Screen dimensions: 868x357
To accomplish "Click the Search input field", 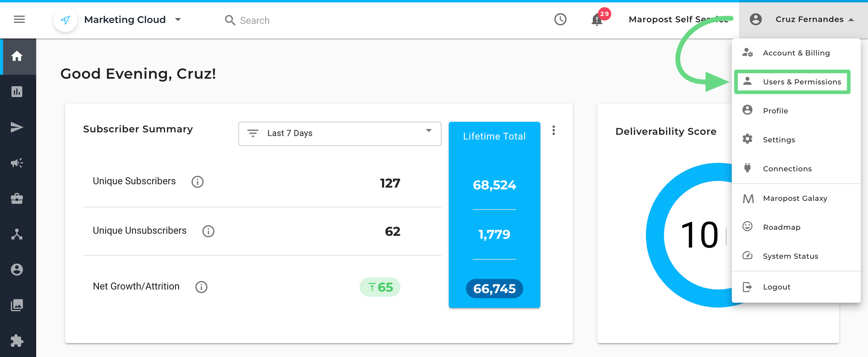I will [x=255, y=20].
